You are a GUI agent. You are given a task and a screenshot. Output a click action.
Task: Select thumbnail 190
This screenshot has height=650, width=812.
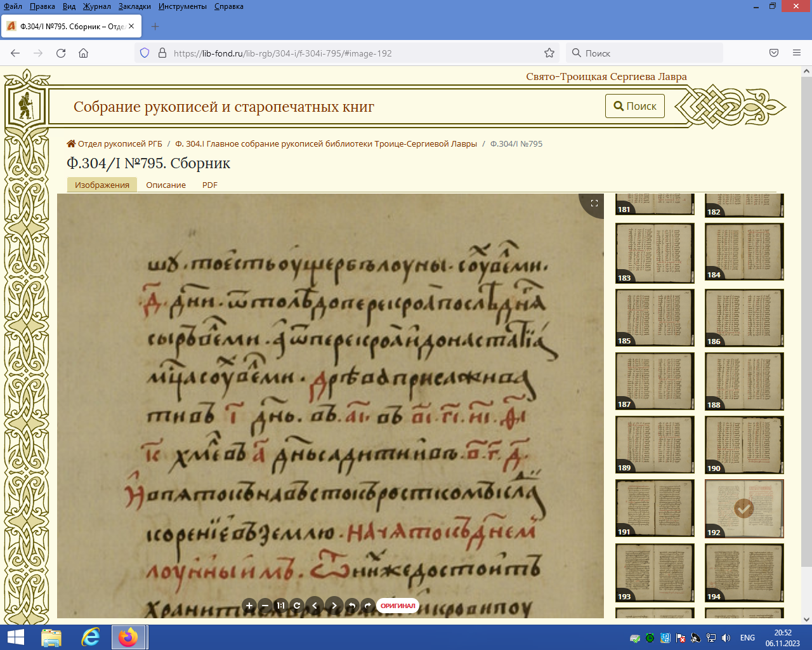coord(744,445)
